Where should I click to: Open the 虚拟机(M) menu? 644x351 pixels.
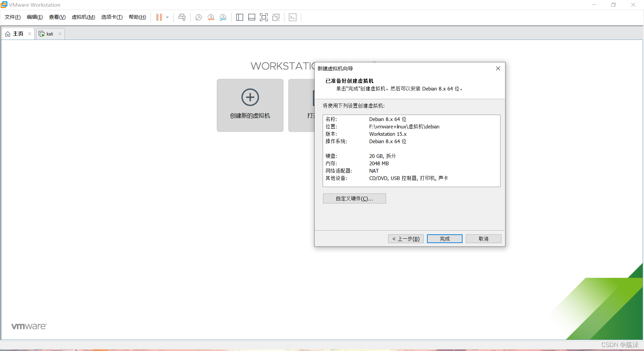click(x=83, y=17)
